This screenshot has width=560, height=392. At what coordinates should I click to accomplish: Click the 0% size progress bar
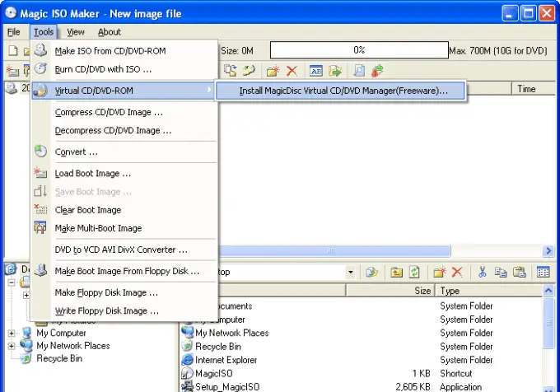359,50
